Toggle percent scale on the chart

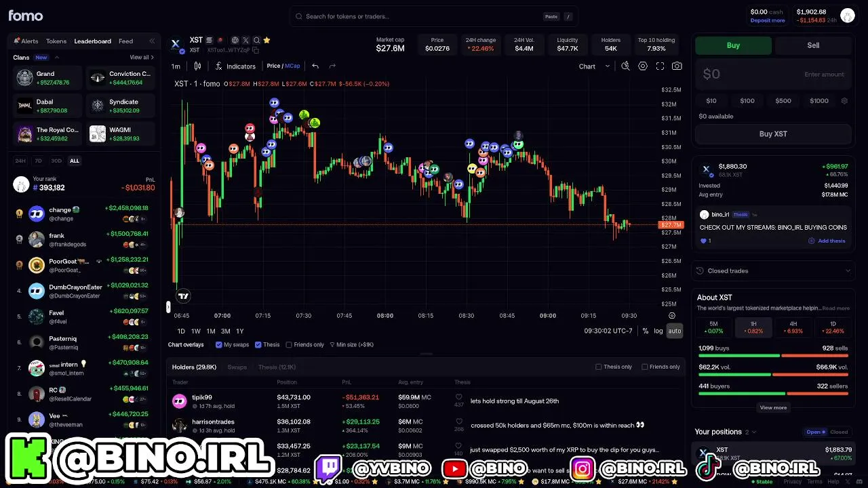point(645,331)
